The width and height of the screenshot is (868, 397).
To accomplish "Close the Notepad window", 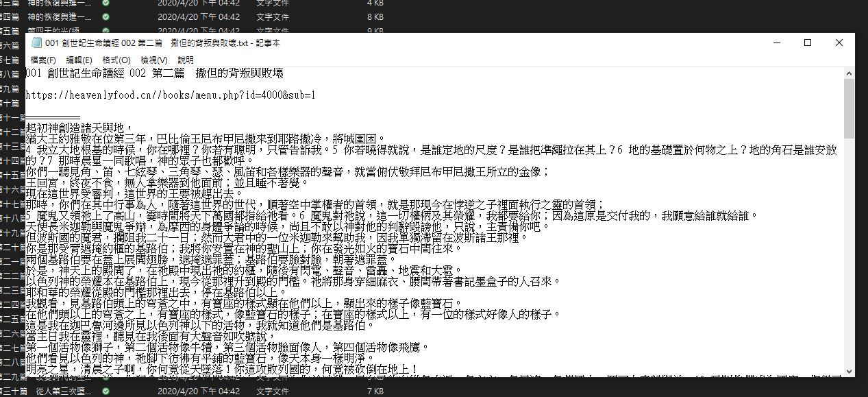I will [x=839, y=43].
